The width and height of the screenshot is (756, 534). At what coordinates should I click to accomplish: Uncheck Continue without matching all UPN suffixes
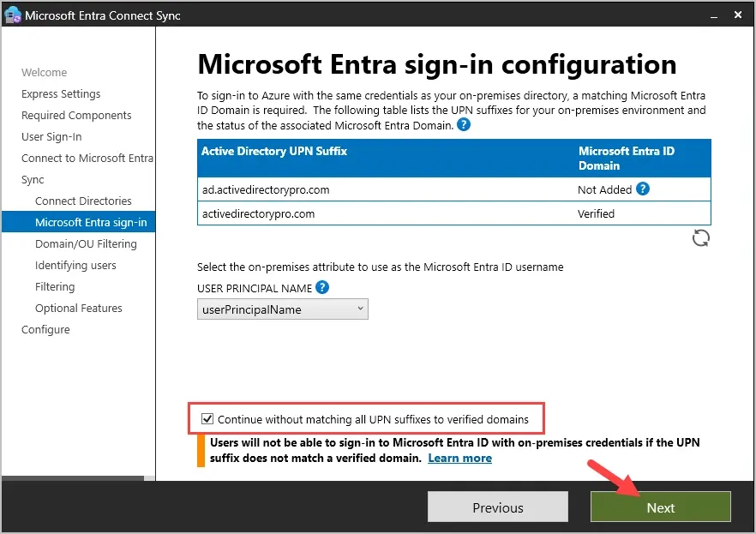[206, 418]
